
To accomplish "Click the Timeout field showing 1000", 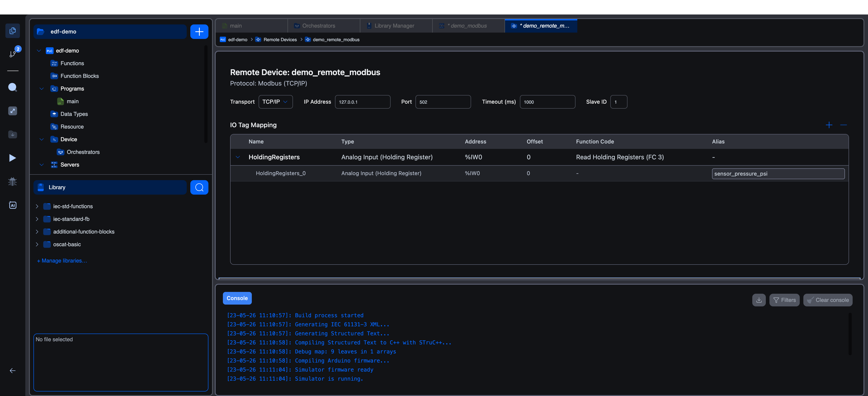I will click(547, 102).
